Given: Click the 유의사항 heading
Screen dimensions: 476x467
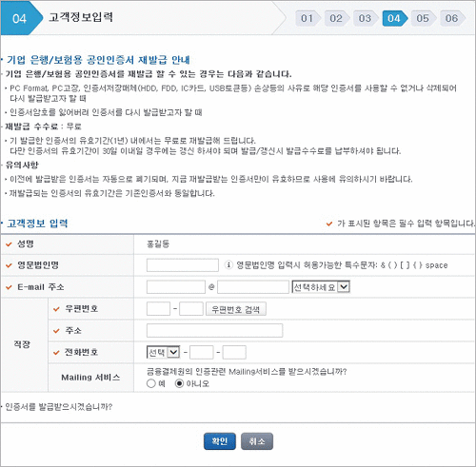Looking at the screenshot, I should tap(22, 165).
